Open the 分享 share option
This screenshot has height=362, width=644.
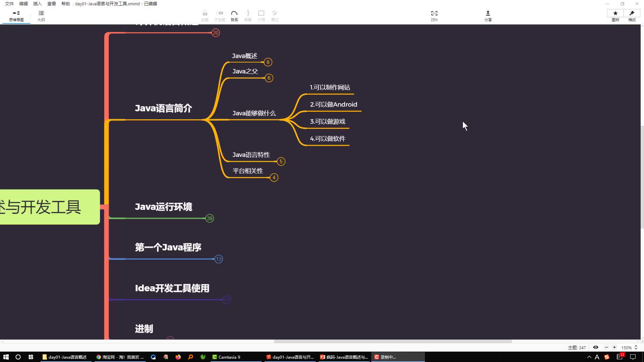(488, 16)
